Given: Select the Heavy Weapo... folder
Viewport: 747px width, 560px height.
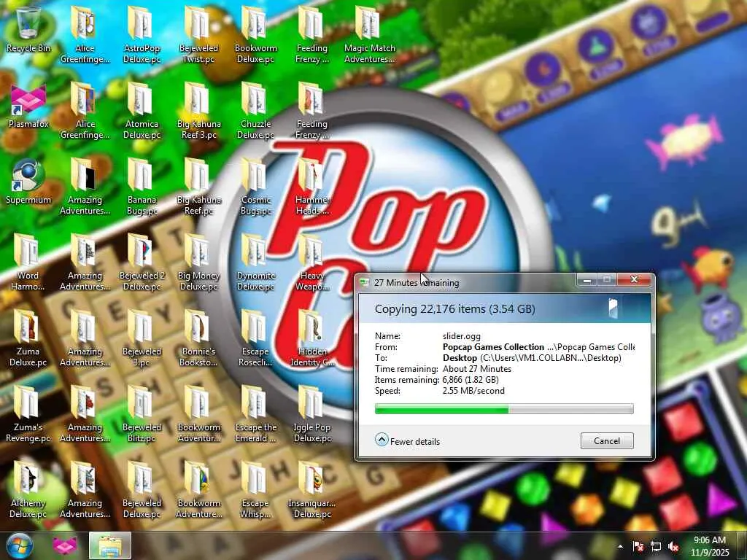Looking at the screenshot, I should tap(312, 262).
